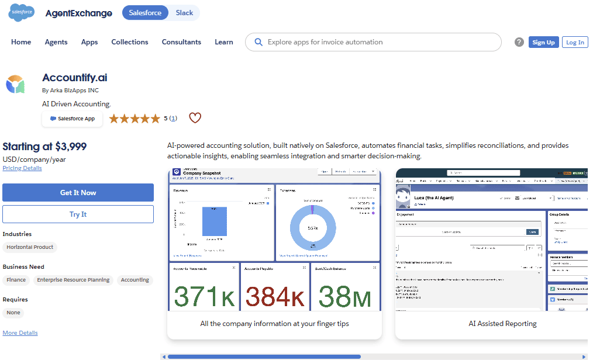Image resolution: width=593 pixels, height=364 pixels.
Task: Open the AI Assisted Reporting screenshot thumbnail
Action: tap(492, 240)
